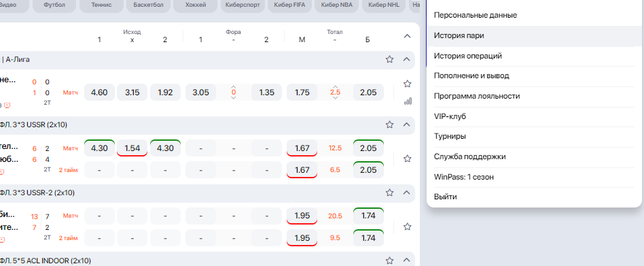
Task: Collapse the А-Лига league section
Action: coord(407,60)
